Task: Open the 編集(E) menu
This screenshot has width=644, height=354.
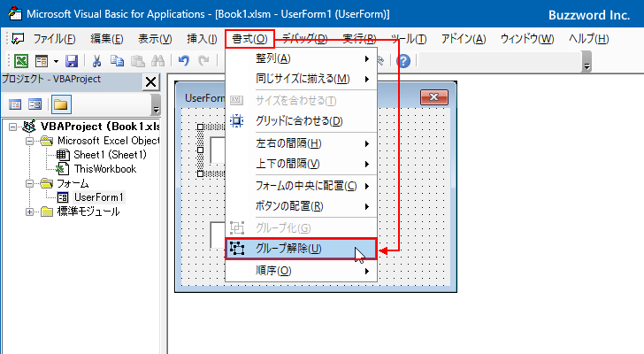Action: 107,39
